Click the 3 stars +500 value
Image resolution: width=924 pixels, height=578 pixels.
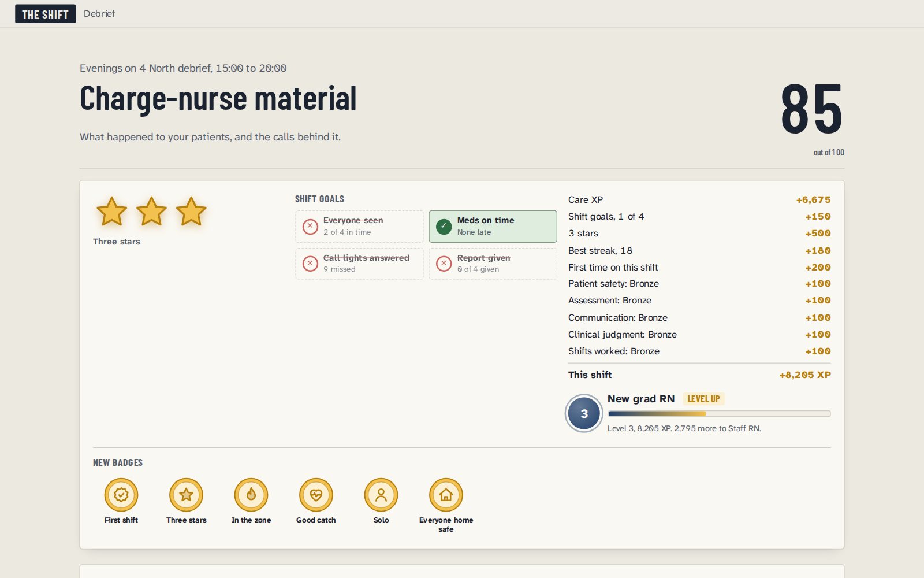coord(818,234)
